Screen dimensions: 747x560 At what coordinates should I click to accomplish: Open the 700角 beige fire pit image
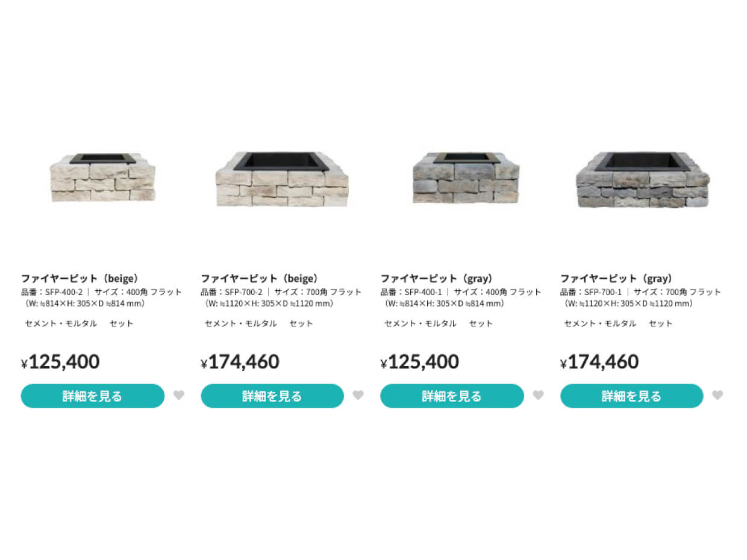coord(282,179)
